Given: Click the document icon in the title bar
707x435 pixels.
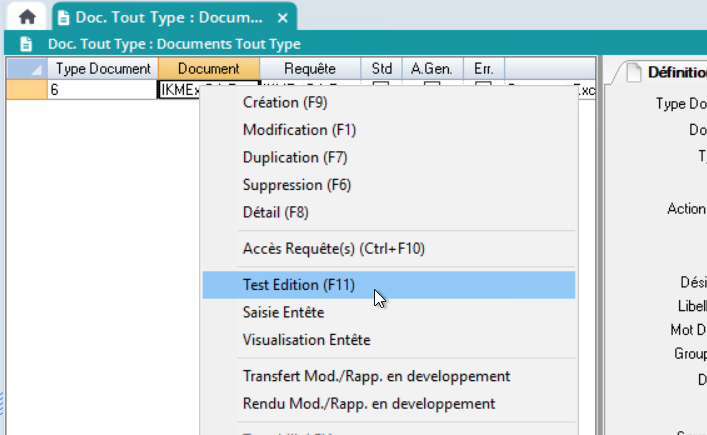Looking at the screenshot, I should coord(27,44).
